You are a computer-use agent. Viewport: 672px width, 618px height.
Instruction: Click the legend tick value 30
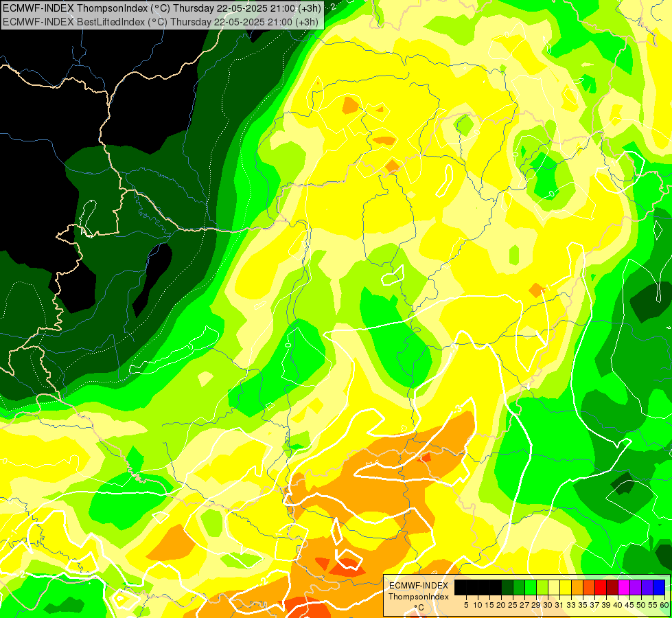click(x=547, y=605)
